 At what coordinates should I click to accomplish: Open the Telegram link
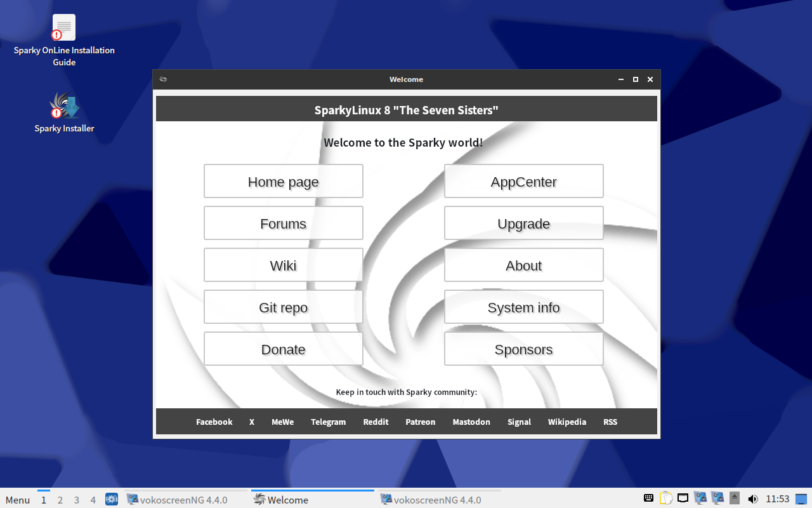pyautogui.click(x=329, y=422)
